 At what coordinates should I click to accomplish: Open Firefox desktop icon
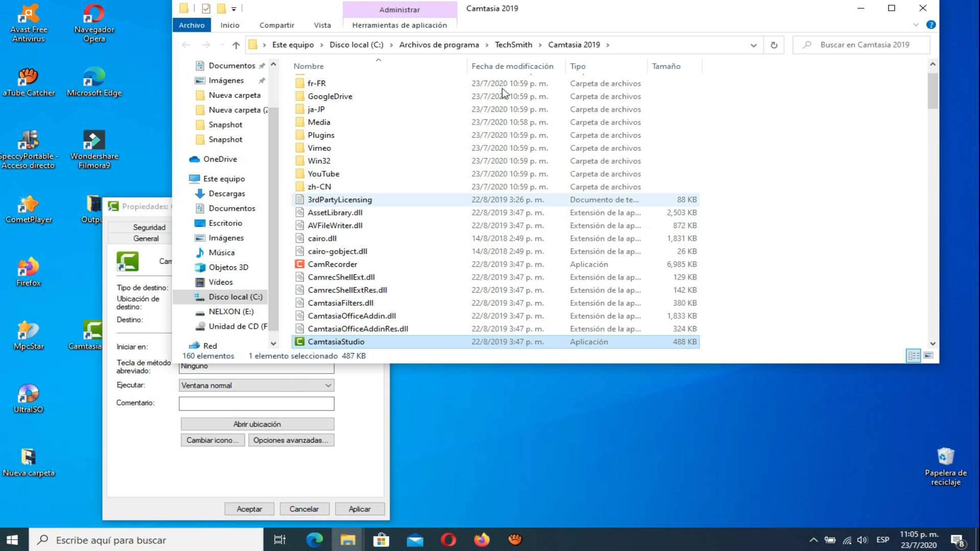coord(28,272)
